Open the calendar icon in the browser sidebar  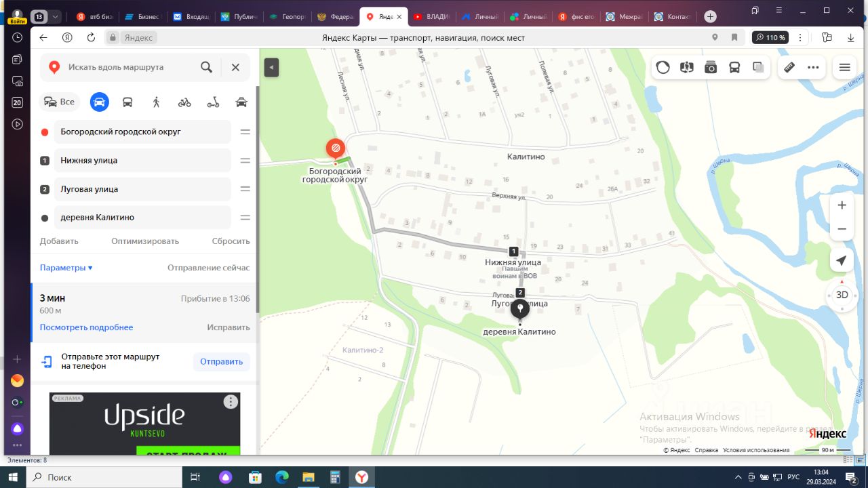(x=18, y=103)
